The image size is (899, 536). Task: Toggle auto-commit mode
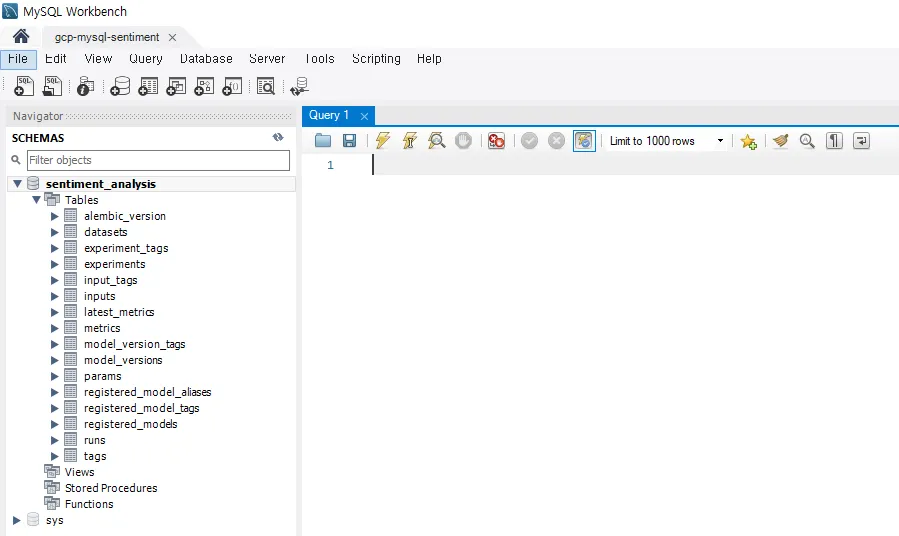[x=584, y=140]
